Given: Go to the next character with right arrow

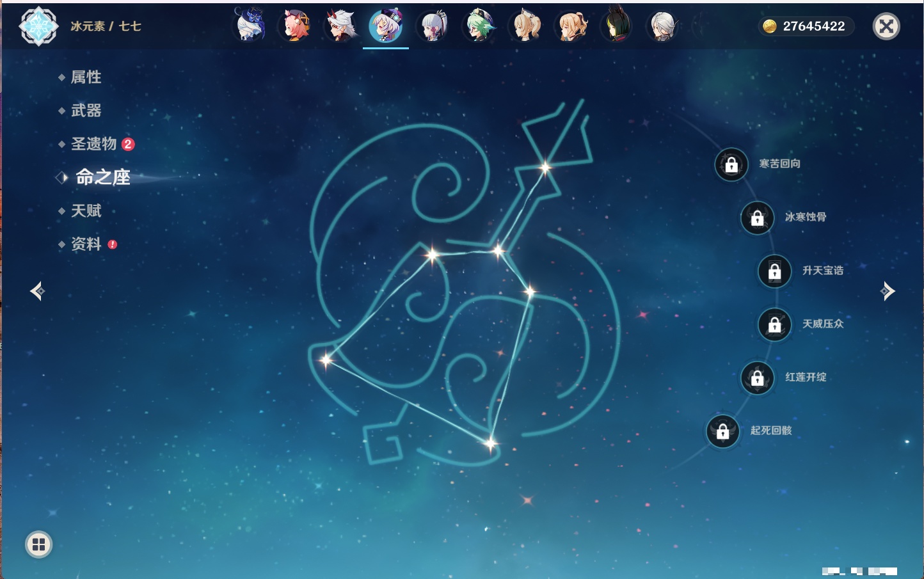Looking at the screenshot, I should [x=888, y=291].
